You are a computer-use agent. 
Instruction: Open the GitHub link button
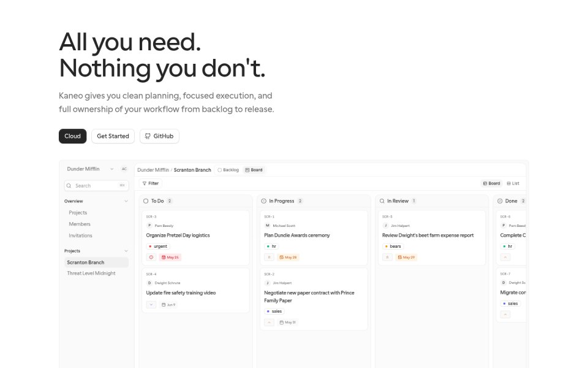(159, 136)
